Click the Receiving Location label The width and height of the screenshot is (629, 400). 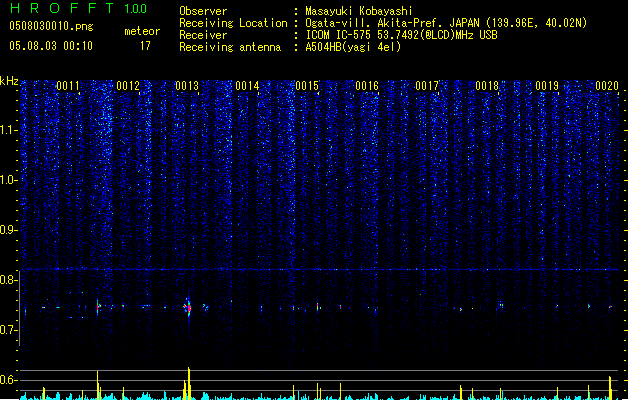(233, 23)
